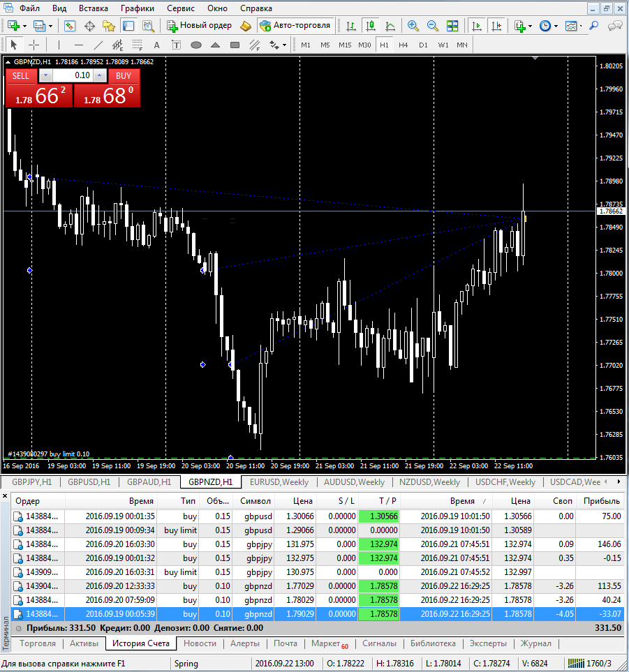
Task: Expand the indicators dropdown arrow
Action: [x=531, y=26]
